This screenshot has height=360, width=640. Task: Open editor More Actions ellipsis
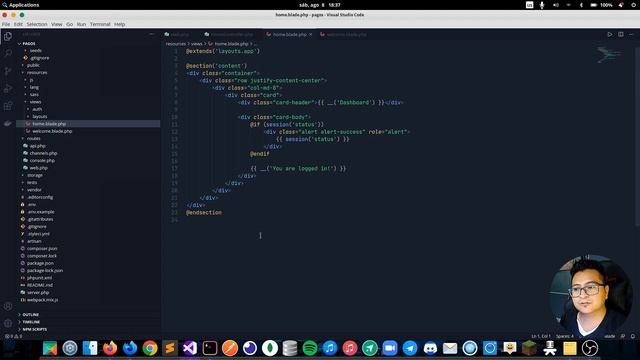click(x=631, y=35)
